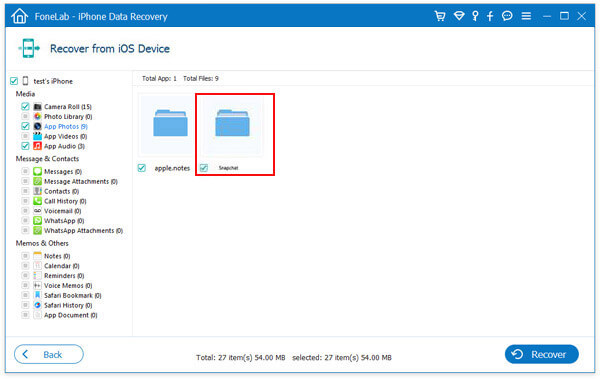The width and height of the screenshot is (600, 379).
Task: Click the key register icon
Action: point(475,16)
